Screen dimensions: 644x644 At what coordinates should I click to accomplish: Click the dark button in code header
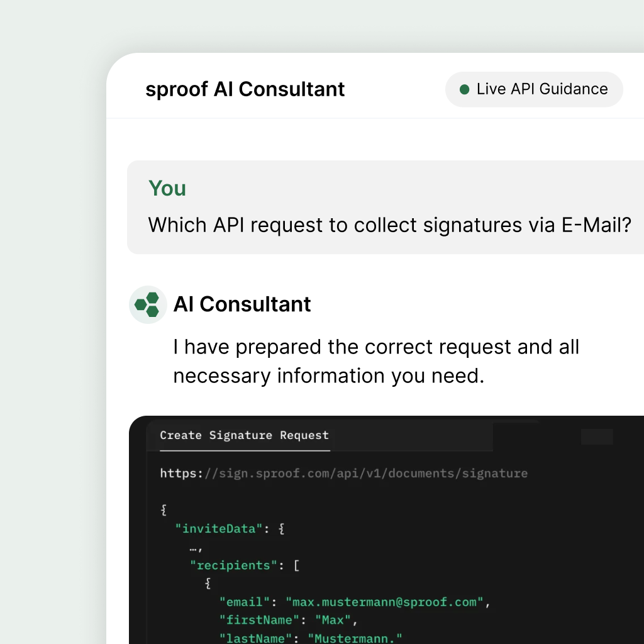click(x=596, y=436)
